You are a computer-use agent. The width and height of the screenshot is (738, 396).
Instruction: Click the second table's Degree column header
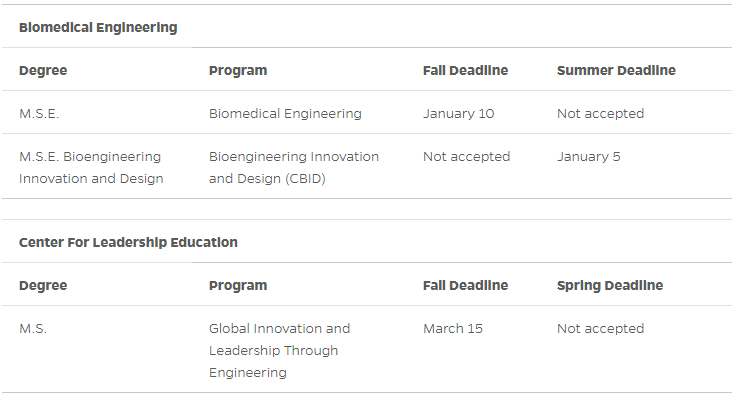pos(43,285)
